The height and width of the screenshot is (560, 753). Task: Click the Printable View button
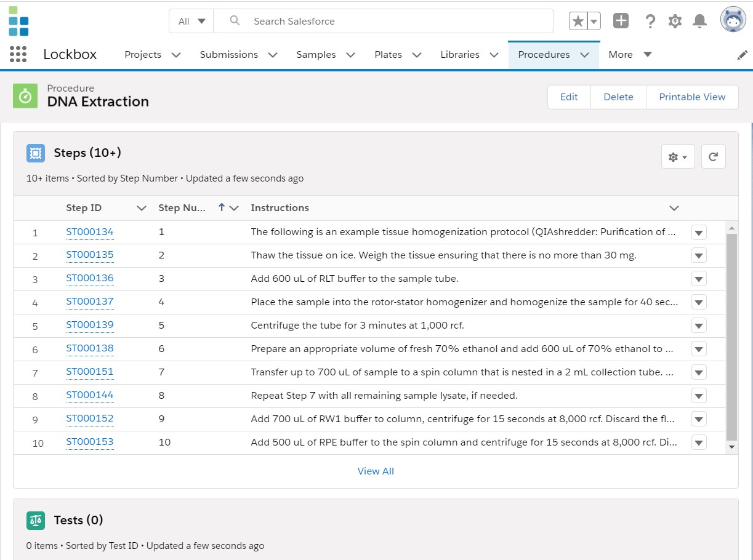(x=692, y=97)
